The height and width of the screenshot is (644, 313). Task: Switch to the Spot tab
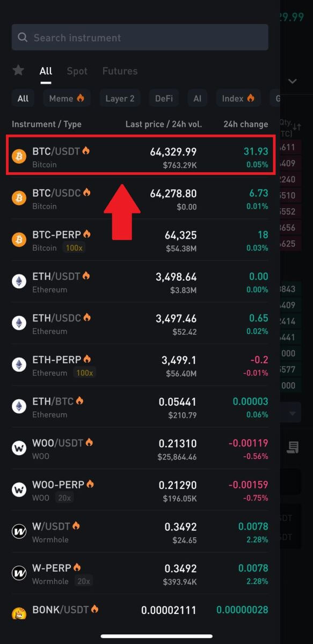pyautogui.click(x=77, y=71)
